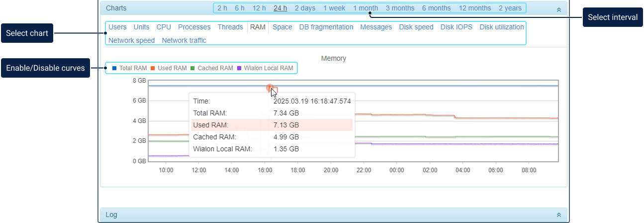Select the 2 h interval
The height and width of the screenshot is (223, 644).
[222, 8]
